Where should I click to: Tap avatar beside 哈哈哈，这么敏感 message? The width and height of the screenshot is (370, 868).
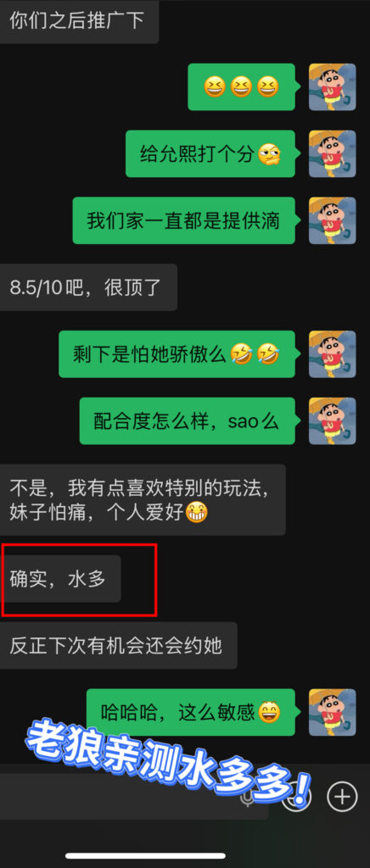[x=333, y=712]
